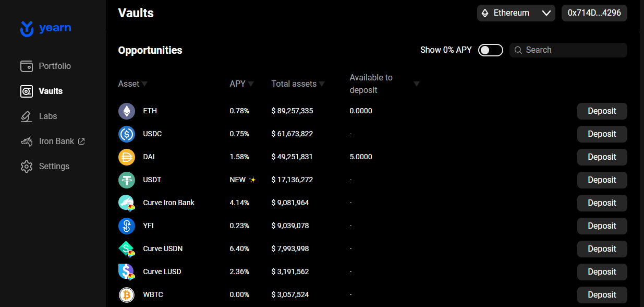
Task: Click the WBTC token icon
Action: coord(127,294)
